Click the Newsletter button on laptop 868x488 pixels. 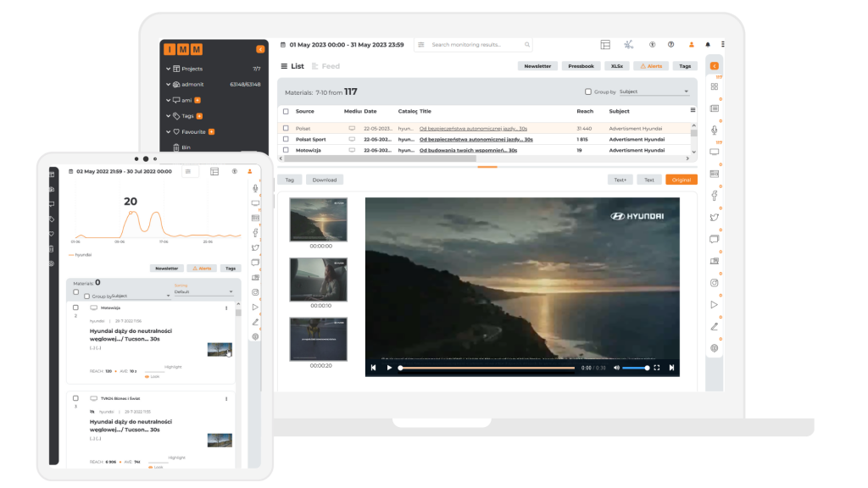(537, 66)
